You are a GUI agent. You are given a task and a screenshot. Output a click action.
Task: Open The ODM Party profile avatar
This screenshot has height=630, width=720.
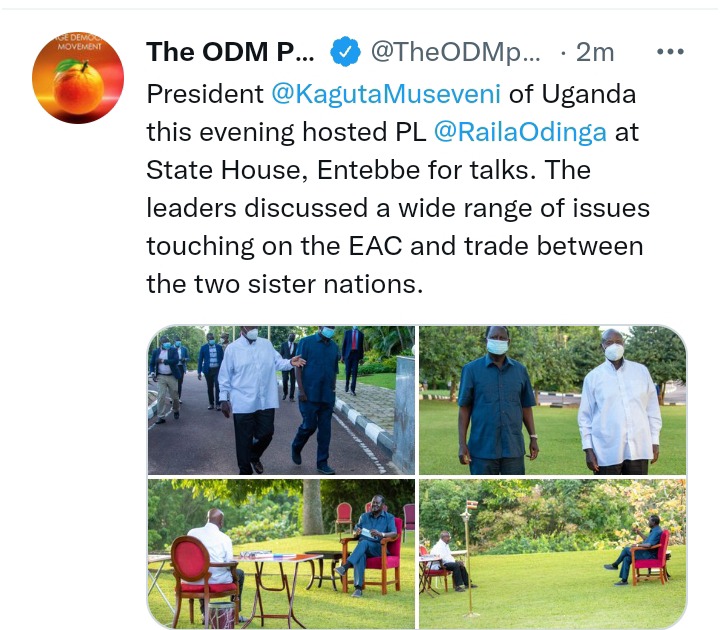(x=78, y=78)
